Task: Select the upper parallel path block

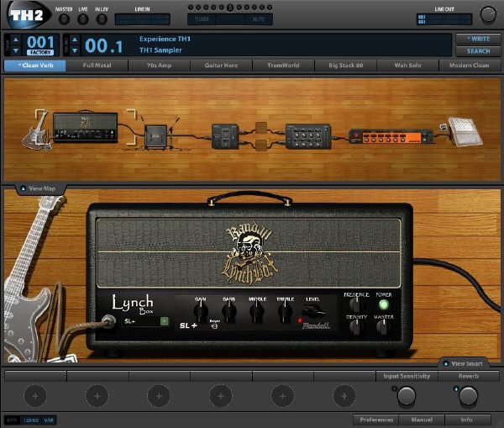Action: pos(261,128)
